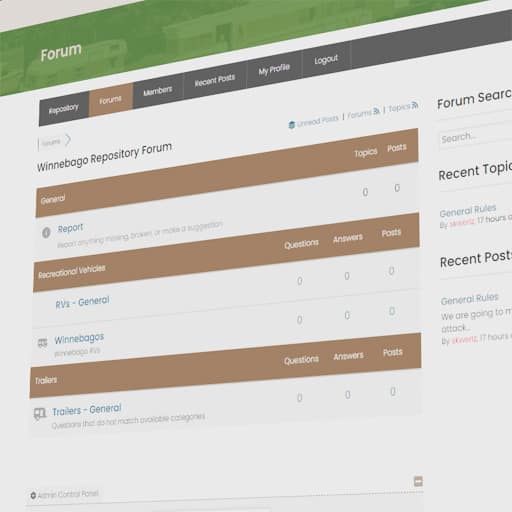
Task: Click the breadcrumb chevron arrow
Action: click(68, 140)
